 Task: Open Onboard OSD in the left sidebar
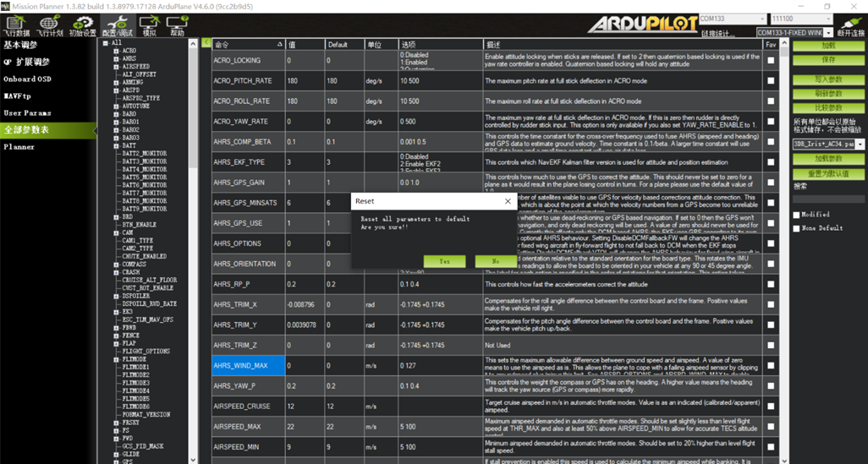pos(27,79)
